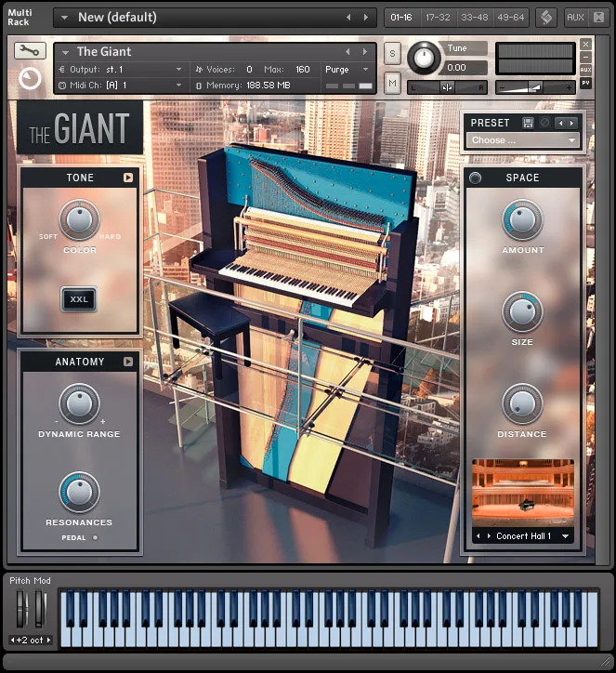Go to next preset arrow
This screenshot has height=673, width=616.
(571, 124)
